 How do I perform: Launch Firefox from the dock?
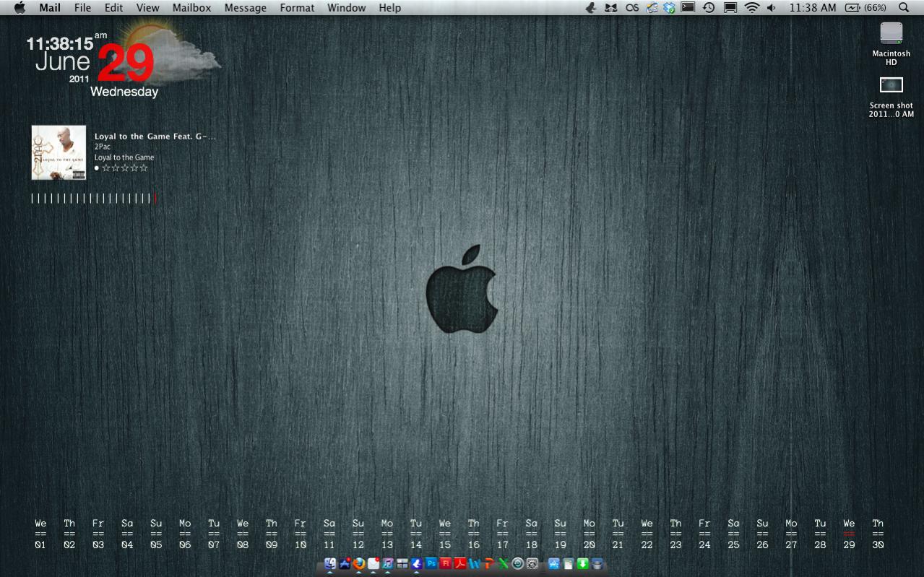click(359, 564)
